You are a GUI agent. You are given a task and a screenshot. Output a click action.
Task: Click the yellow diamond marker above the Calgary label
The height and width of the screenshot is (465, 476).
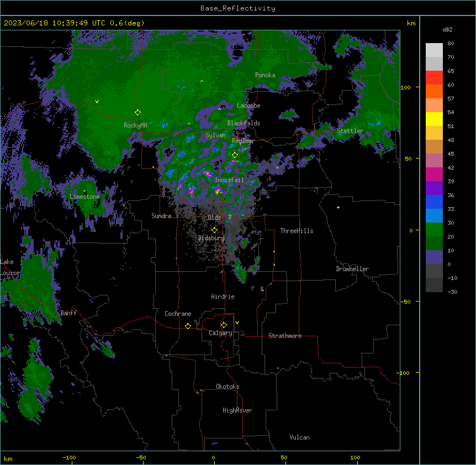pyautogui.click(x=224, y=325)
